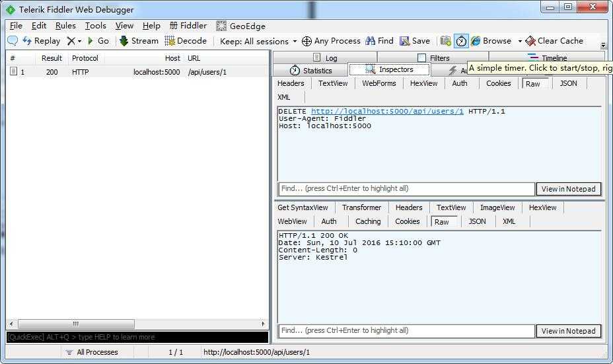Click the Fiddler menu item
The image size is (613, 364).
coord(188,26)
